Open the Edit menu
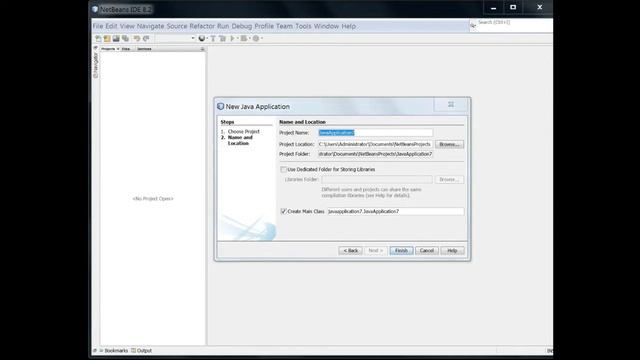 (111, 26)
